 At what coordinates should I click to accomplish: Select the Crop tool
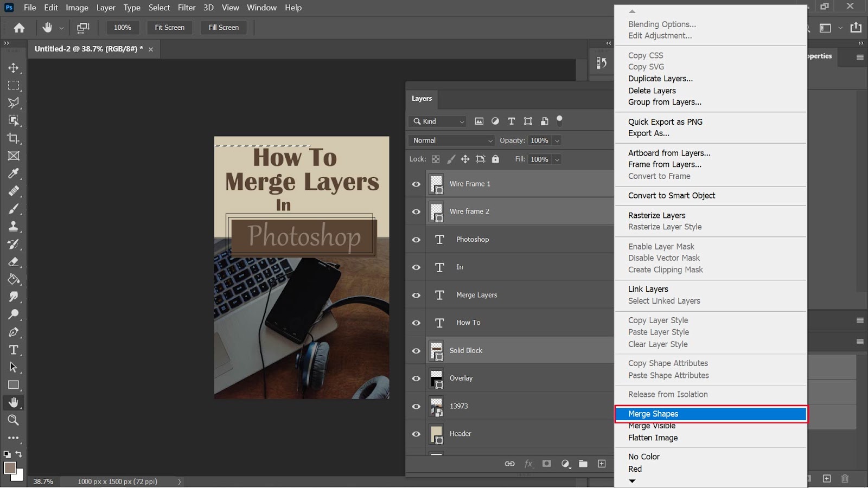[14, 138]
